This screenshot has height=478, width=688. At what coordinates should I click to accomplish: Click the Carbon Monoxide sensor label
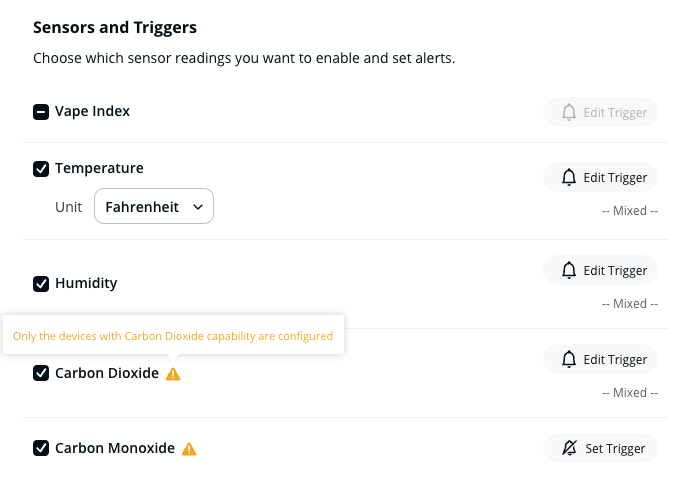115,449
